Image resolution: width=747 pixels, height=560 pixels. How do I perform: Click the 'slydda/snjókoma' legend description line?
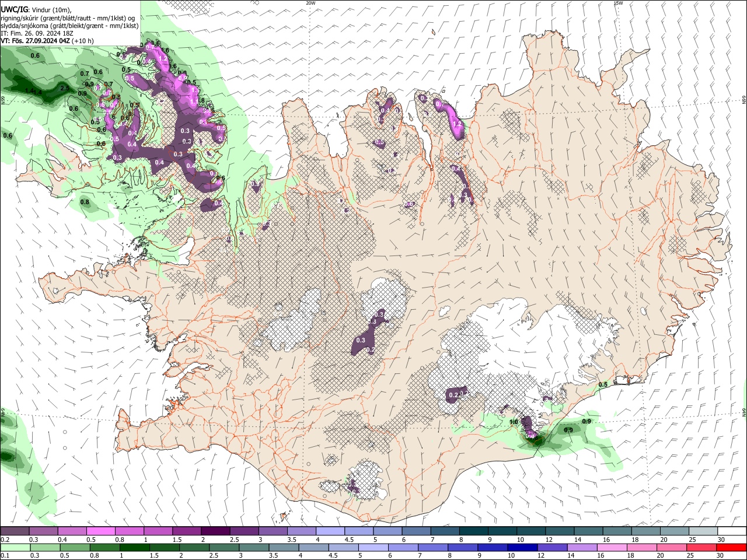[69, 26]
